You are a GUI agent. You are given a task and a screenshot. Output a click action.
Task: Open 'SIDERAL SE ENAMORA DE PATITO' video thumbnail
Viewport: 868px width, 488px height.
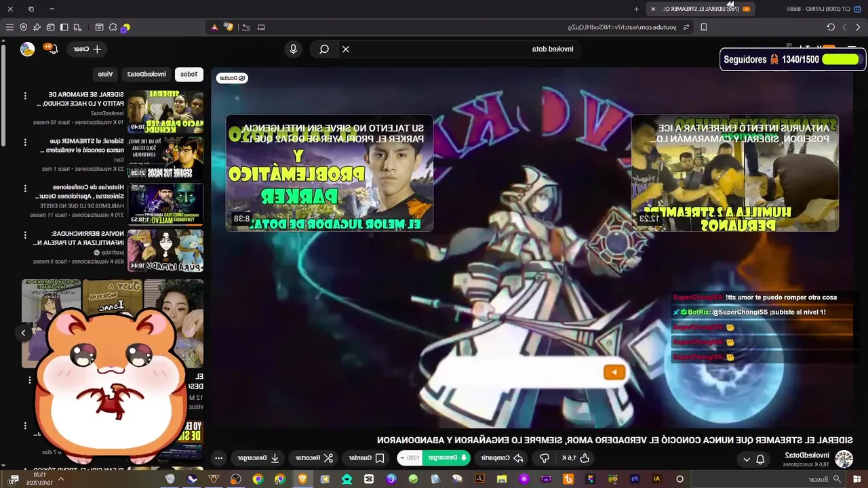[165, 112]
